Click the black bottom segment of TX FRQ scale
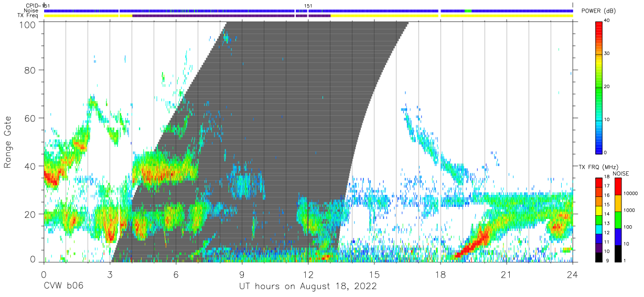 tap(599, 257)
